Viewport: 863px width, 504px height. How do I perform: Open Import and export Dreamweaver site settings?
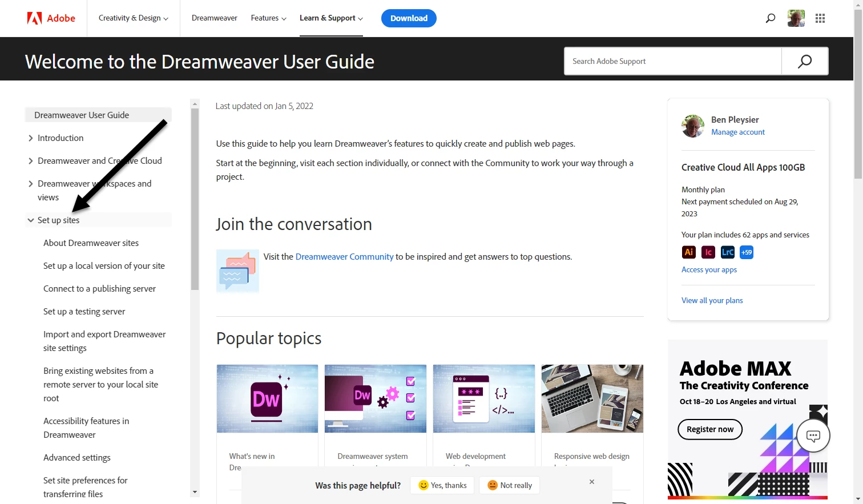coord(104,341)
